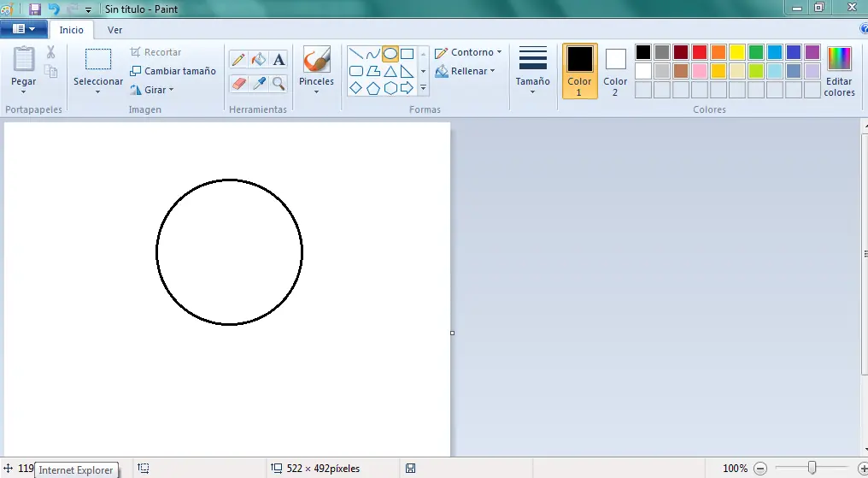Choose the Rounded rectangle shape
Viewport: 868px width, 478px height.
pyautogui.click(x=356, y=71)
